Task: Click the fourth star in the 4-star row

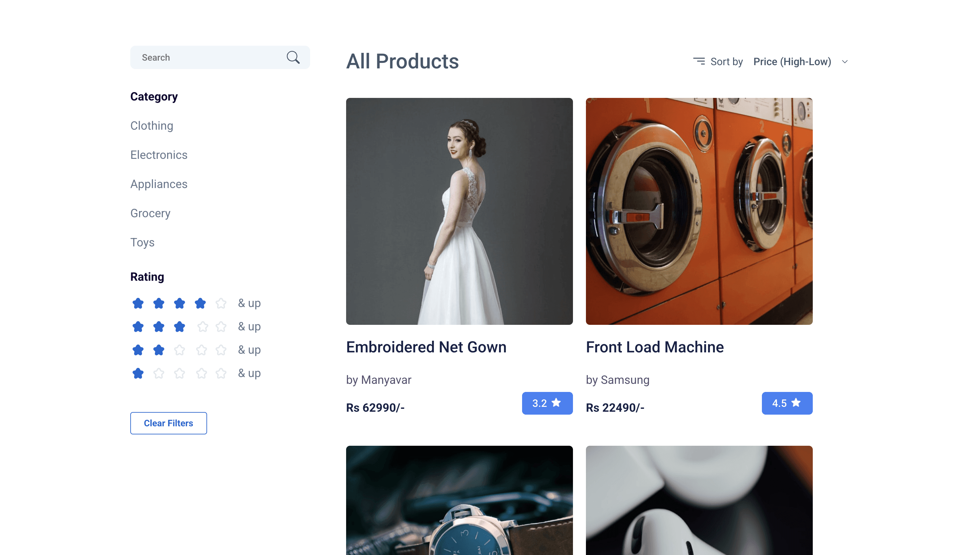Action: (x=200, y=303)
